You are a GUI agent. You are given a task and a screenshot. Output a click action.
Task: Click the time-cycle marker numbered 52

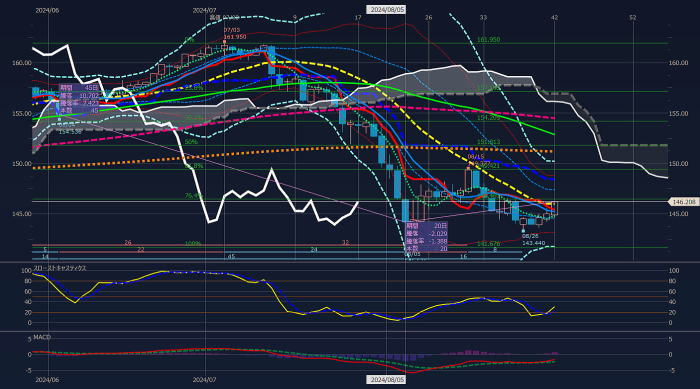(x=633, y=17)
